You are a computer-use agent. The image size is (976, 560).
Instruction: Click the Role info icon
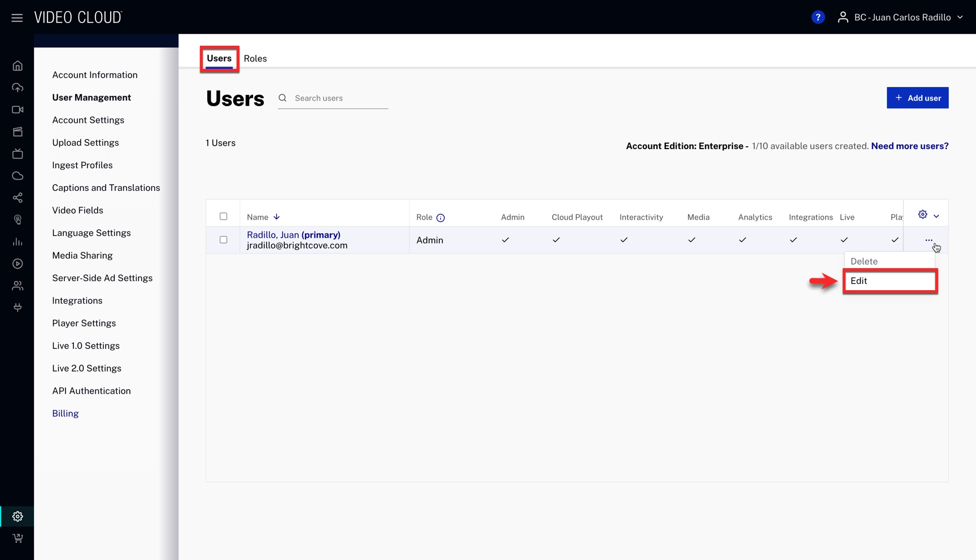441,218
